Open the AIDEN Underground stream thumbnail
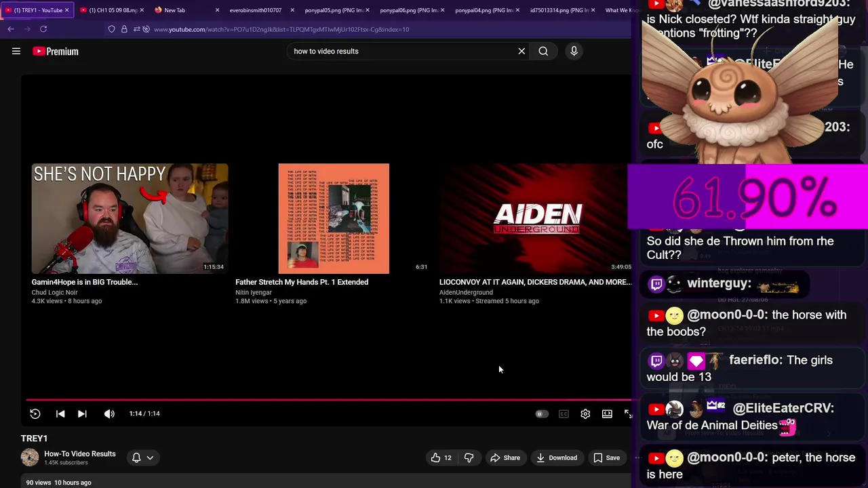 (x=536, y=218)
